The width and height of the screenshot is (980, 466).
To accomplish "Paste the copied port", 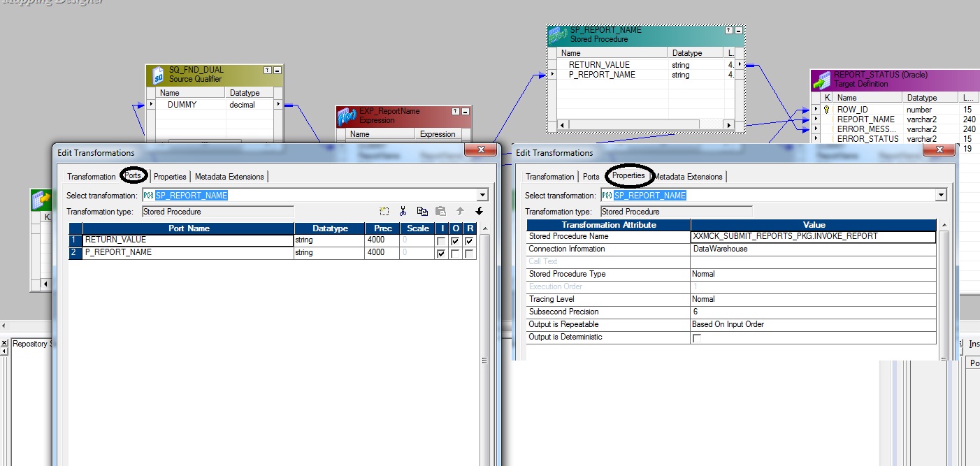I will tap(440, 210).
